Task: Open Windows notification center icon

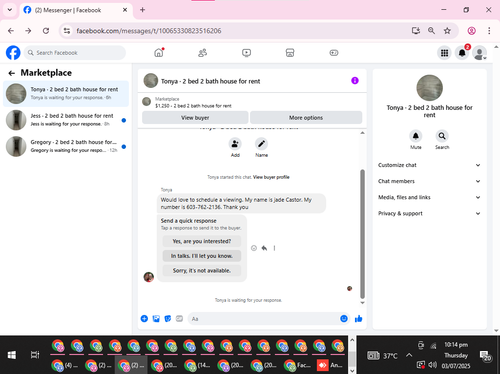Action: click(x=485, y=356)
